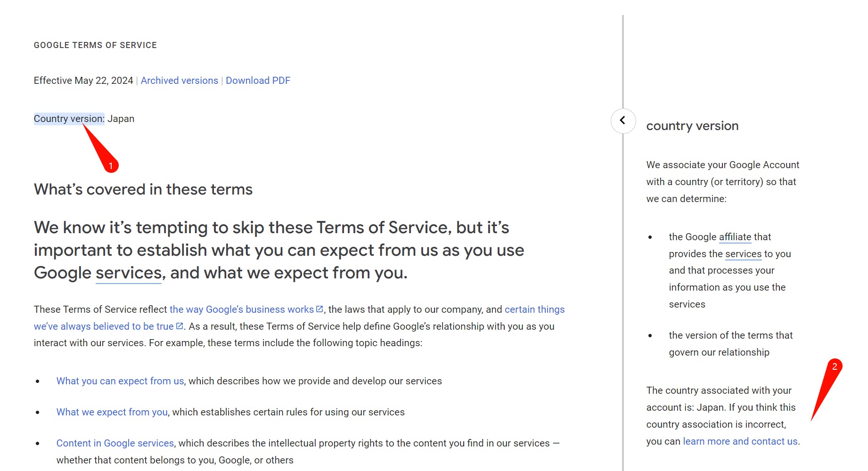Jump to "What we expect from you"
Viewport: 868px width, 471px height.
(x=112, y=412)
